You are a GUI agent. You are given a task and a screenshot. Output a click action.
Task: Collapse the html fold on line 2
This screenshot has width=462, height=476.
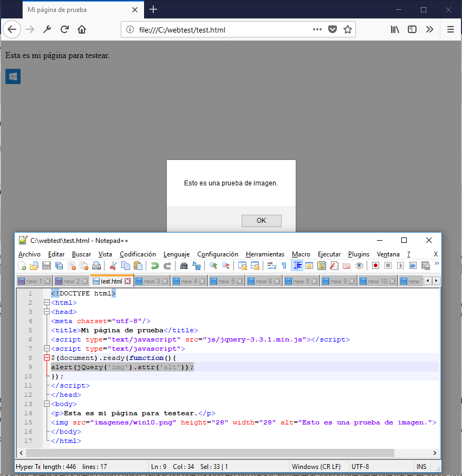[47, 303]
